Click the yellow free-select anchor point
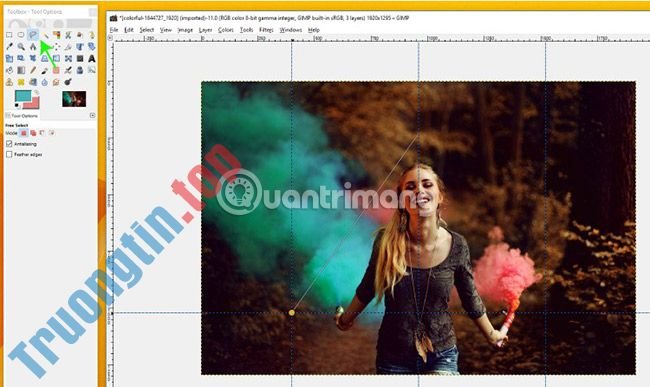The width and height of the screenshot is (650, 387). pyautogui.click(x=292, y=312)
